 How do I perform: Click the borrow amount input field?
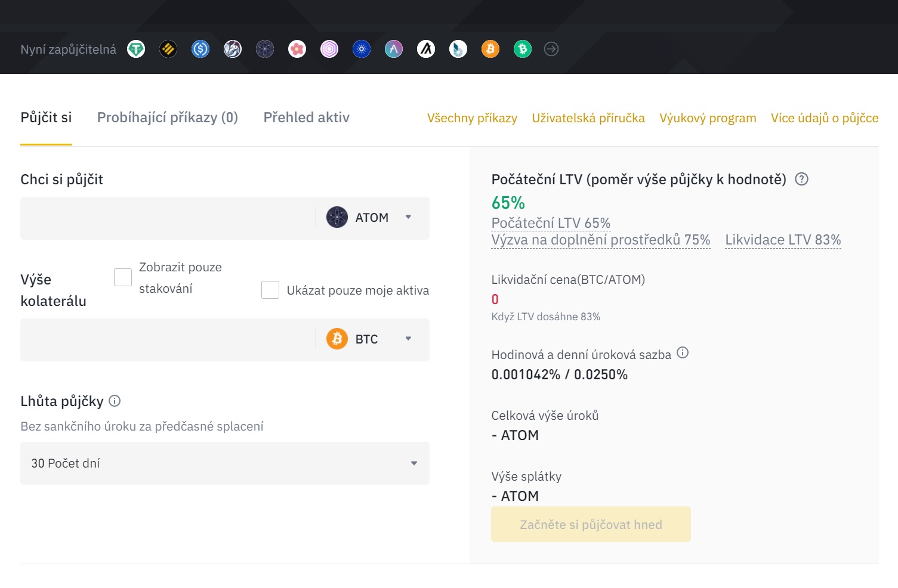pos(167,218)
